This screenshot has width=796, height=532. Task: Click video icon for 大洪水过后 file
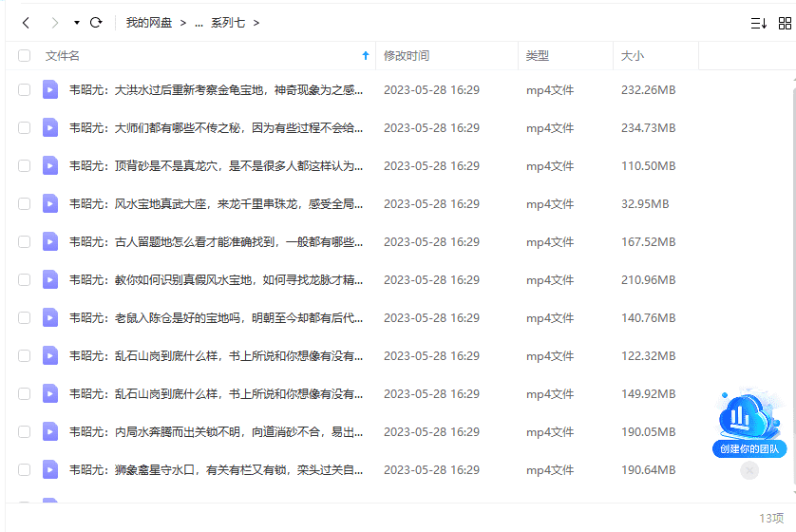click(50, 90)
